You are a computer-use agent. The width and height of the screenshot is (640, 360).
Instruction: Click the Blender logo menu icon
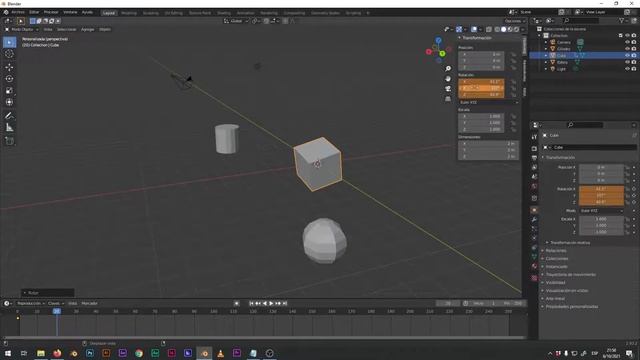(x=6, y=12)
